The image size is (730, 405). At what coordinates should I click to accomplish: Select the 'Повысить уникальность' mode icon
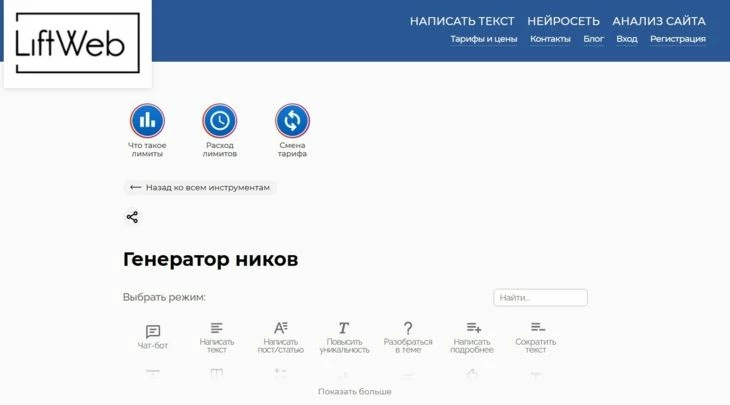[x=344, y=328]
